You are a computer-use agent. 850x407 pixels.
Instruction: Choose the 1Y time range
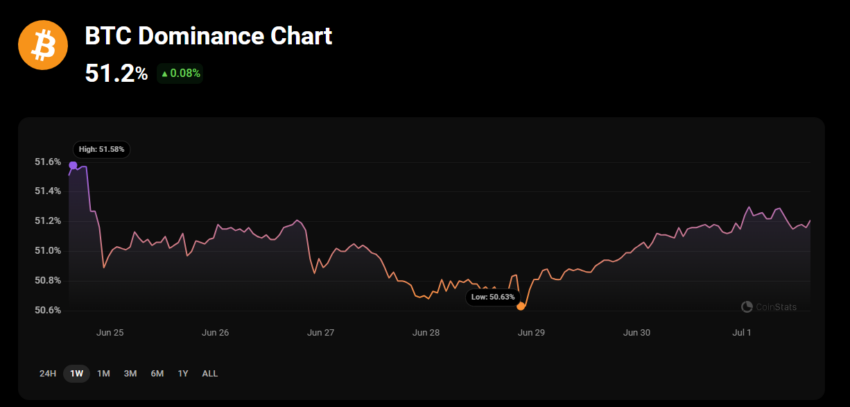pos(183,373)
